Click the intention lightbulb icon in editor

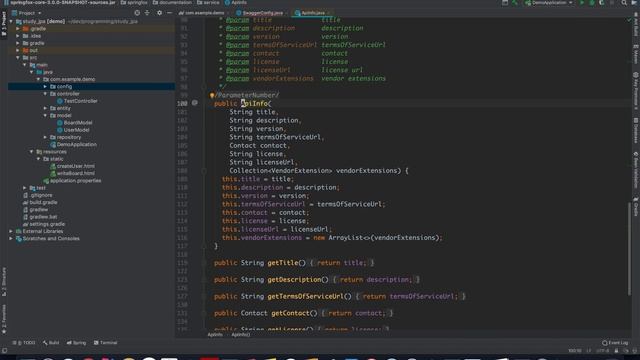212,95
